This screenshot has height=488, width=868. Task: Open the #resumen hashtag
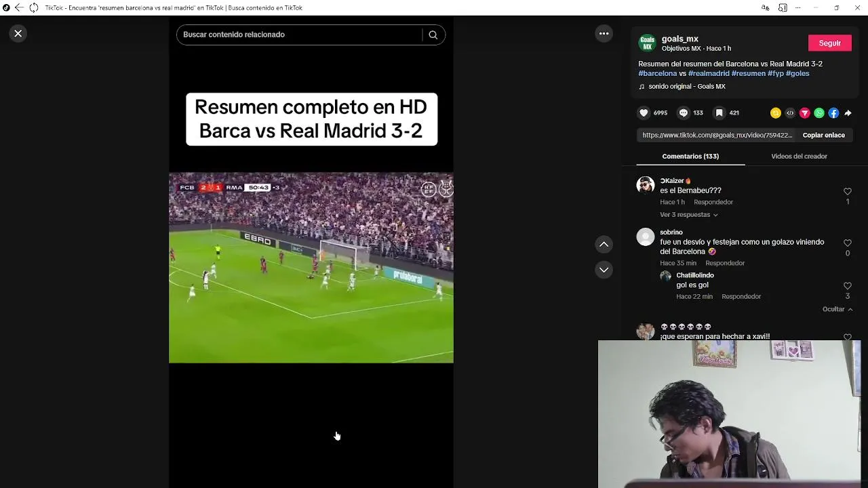[x=748, y=73]
